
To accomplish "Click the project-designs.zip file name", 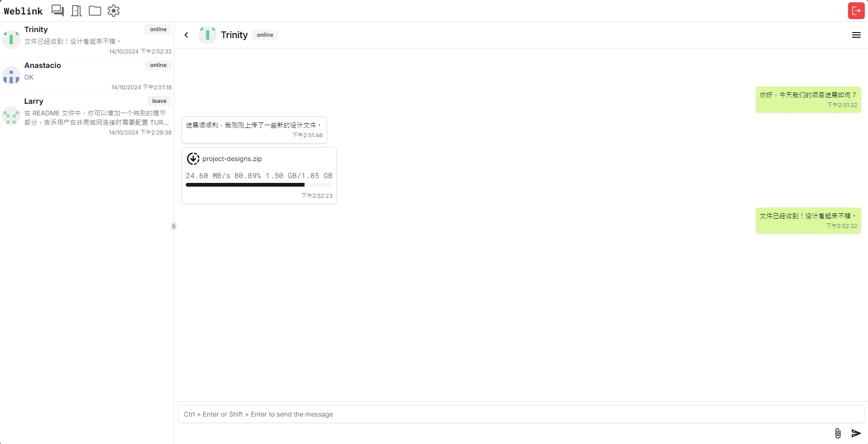I will point(232,159).
